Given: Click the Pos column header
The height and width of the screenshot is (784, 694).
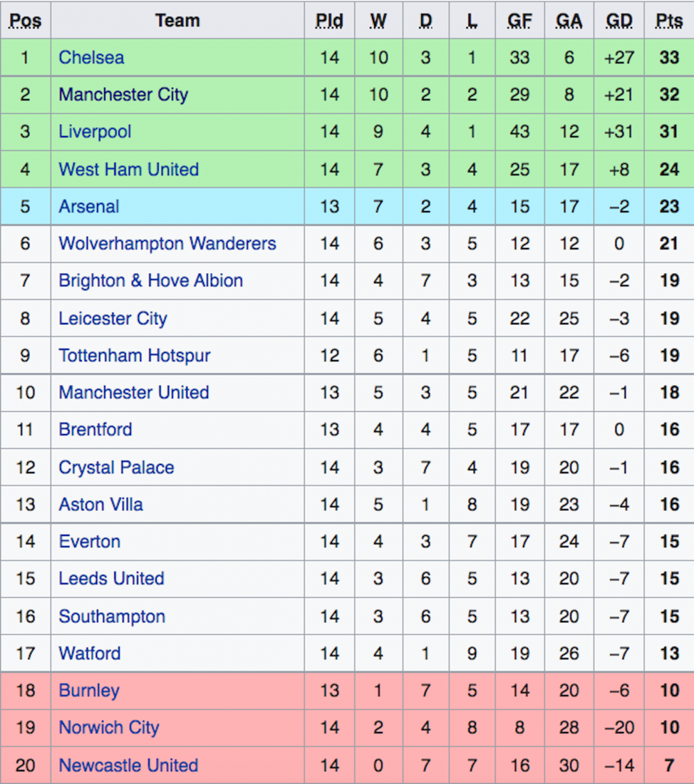Looking at the screenshot, I should [x=26, y=21].
